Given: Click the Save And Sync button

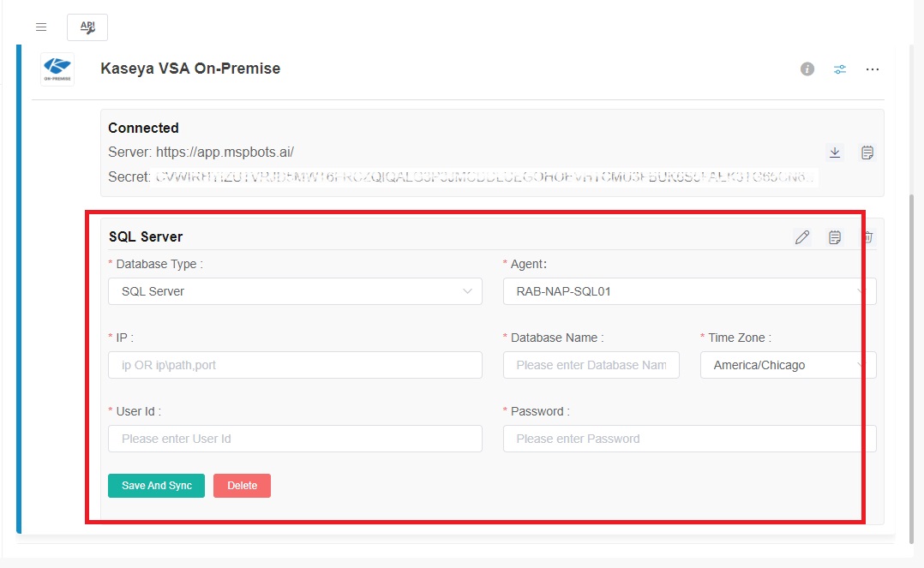Looking at the screenshot, I should (156, 486).
